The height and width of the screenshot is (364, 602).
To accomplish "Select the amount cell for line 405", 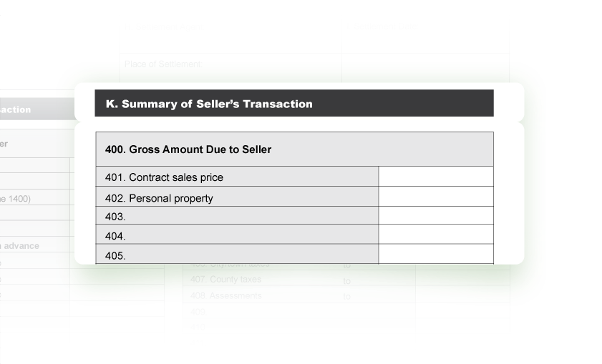I will point(436,254).
